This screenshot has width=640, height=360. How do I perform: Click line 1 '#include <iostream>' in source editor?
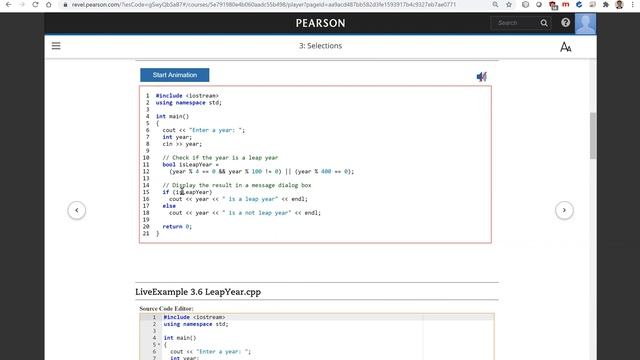[x=194, y=317]
